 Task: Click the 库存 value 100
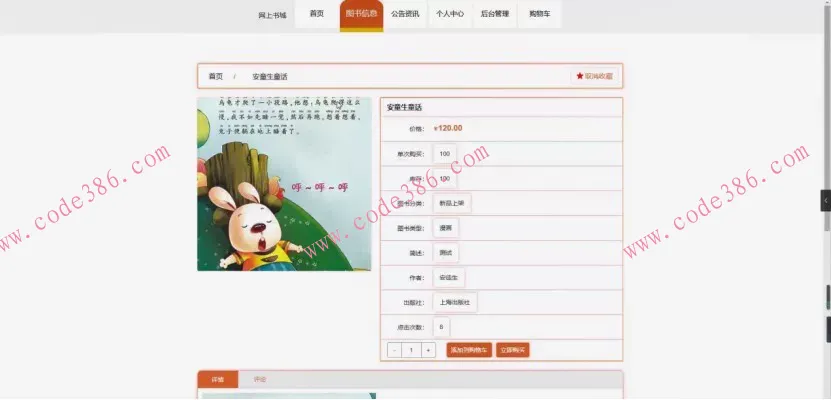pyautogui.click(x=445, y=179)
